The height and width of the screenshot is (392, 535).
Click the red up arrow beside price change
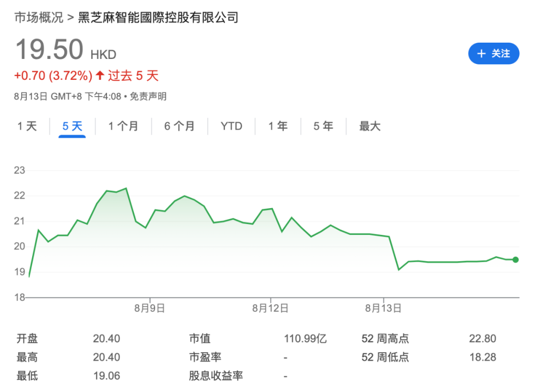(100, 75)
